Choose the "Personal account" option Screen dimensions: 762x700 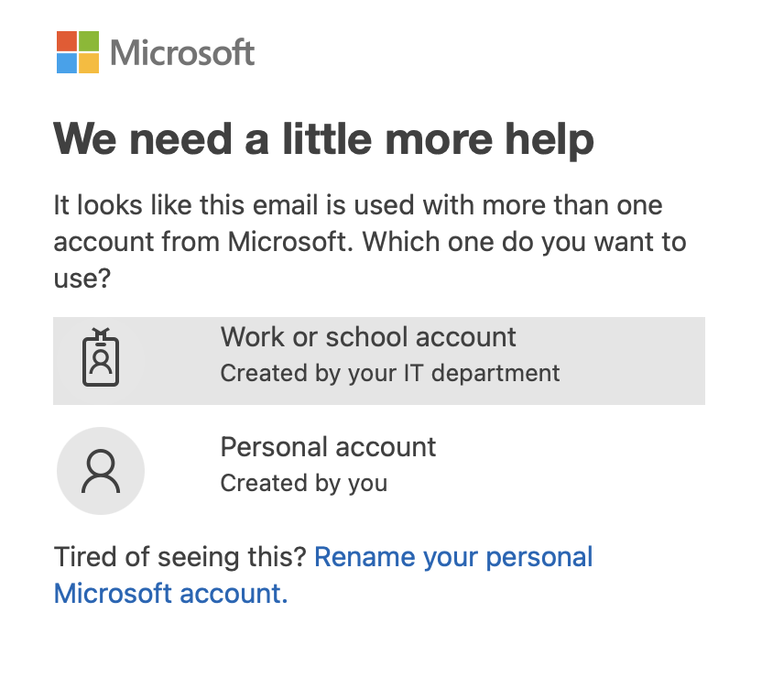click(328, 447)
